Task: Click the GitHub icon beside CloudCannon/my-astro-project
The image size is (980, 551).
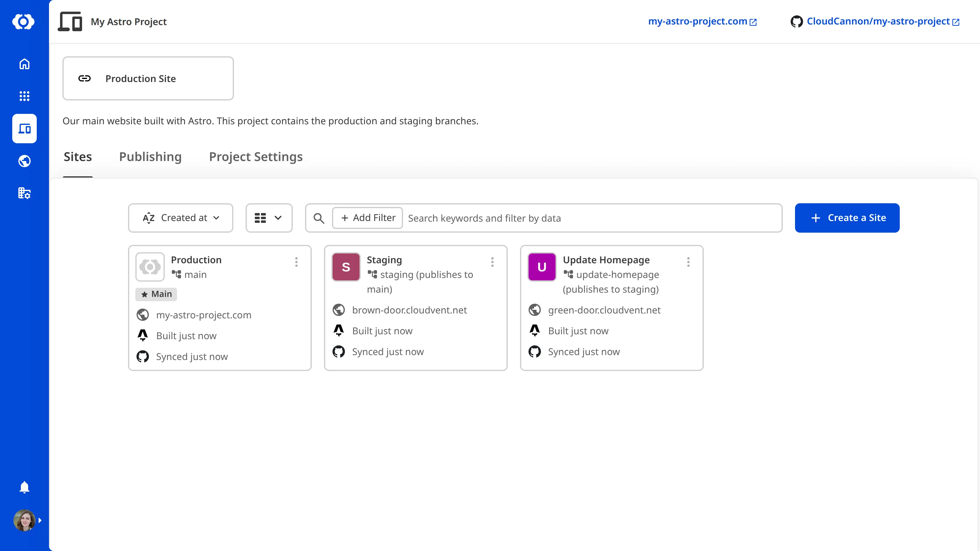Action: 796,22
